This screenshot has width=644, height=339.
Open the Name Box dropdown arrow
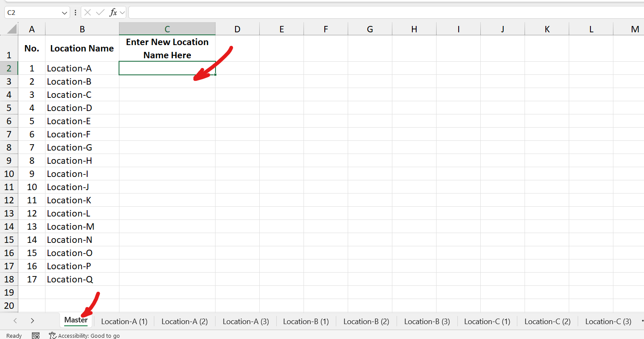65,12
